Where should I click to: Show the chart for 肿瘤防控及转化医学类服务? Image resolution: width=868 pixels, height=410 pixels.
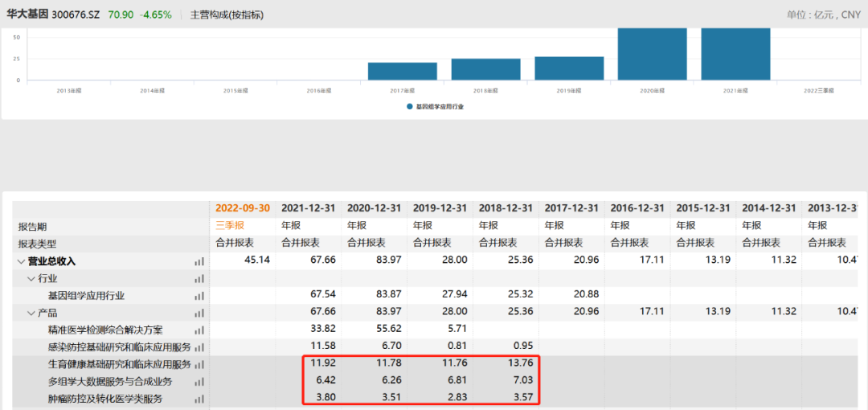point(199,400)
